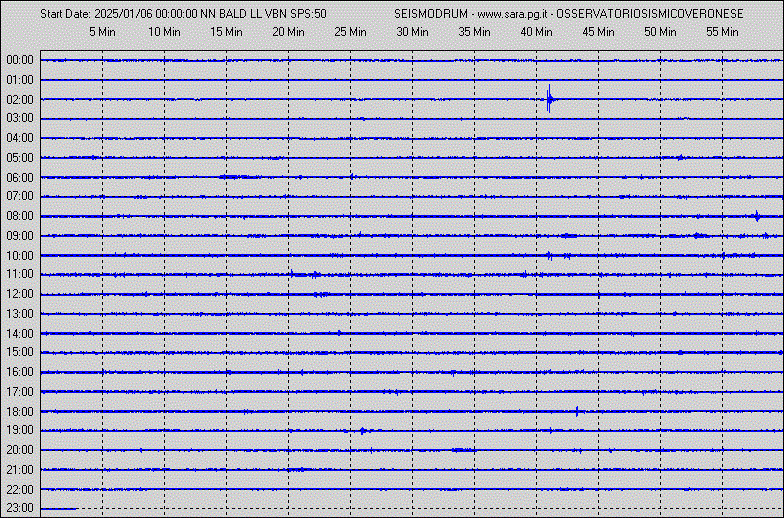Click the 00:00 hour row label
The image size is (784, 518).
[x=20, y=60]
